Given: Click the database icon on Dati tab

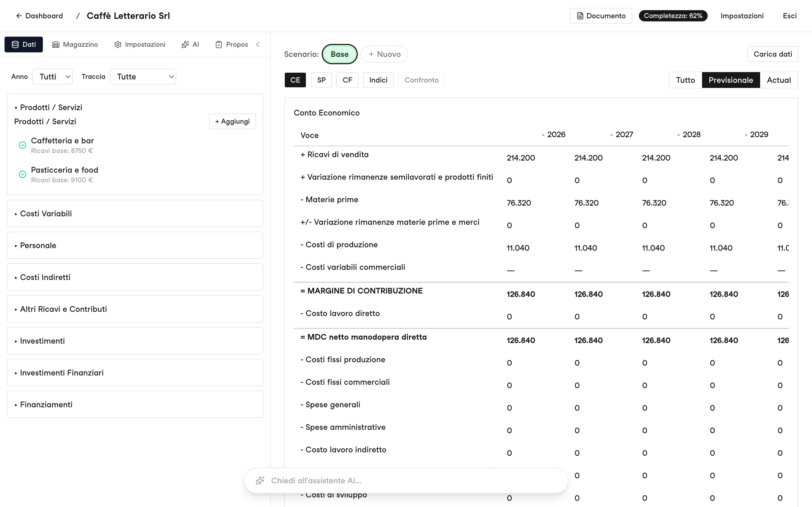Looking at the screenshot, I should pyautogui.click(x=15, y=45).
